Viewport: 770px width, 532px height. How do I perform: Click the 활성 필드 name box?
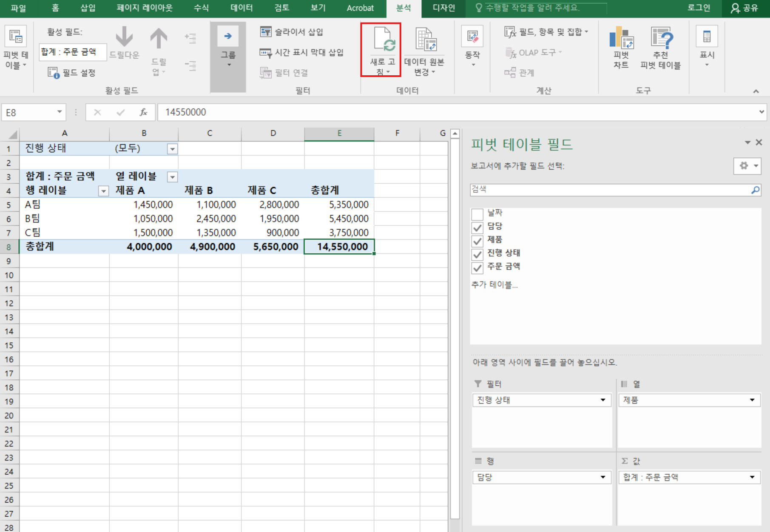coord(72,52)
